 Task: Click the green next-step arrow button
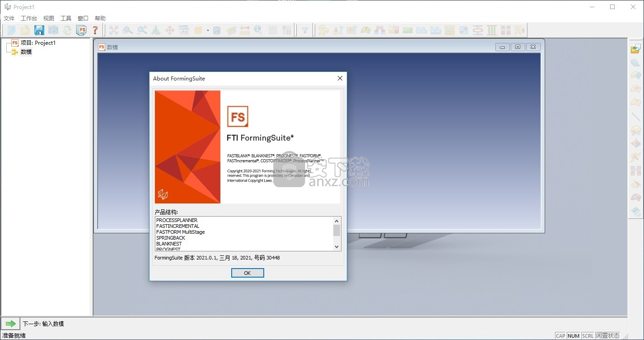(x=10, y=324)
